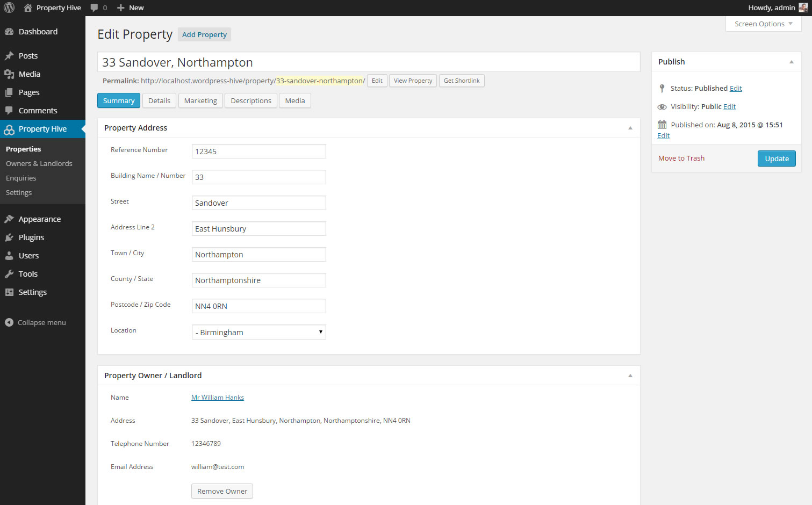
Task: Open the comments bubble icon in admin bar
Action: tap(95, 8)
